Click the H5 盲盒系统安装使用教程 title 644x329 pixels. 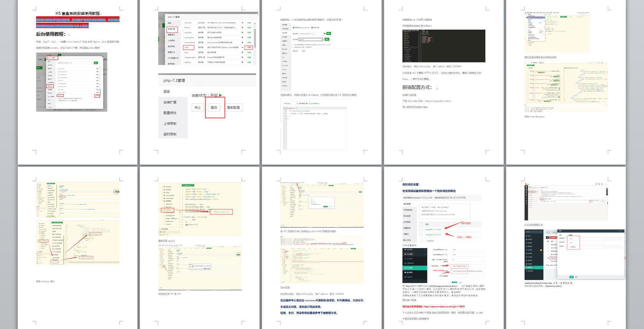point(78,13)
